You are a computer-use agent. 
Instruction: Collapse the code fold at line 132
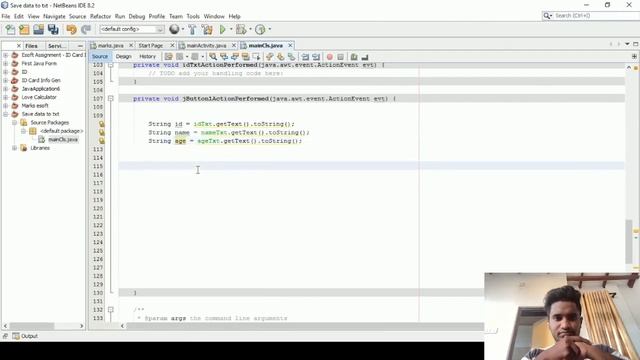click(111, 310)
